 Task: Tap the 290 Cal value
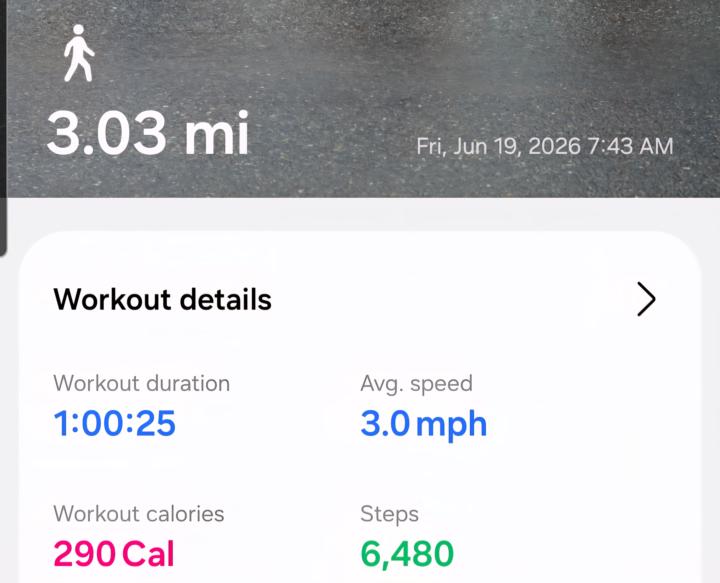click(x=114, y=554)
